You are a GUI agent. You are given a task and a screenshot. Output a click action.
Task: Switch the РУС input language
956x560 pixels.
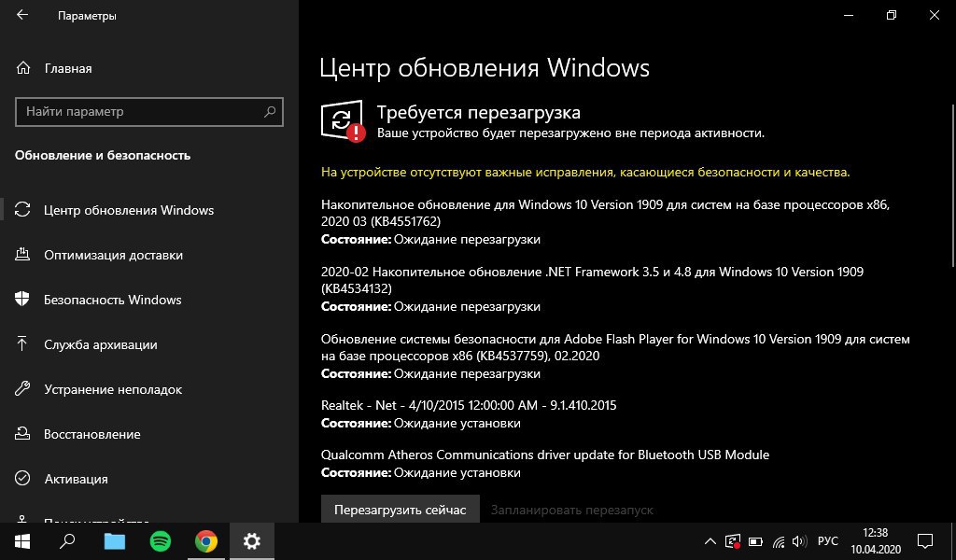[x=827, y=541]
